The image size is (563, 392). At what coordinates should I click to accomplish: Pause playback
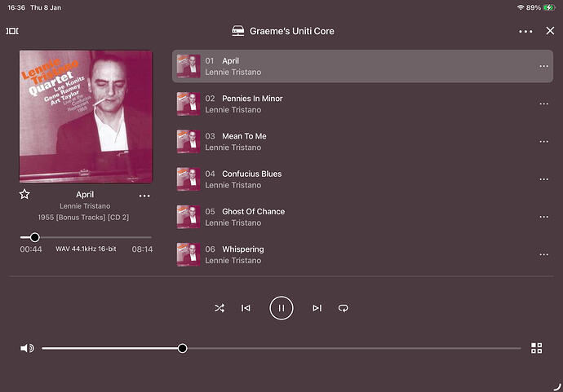coord(281,308)
